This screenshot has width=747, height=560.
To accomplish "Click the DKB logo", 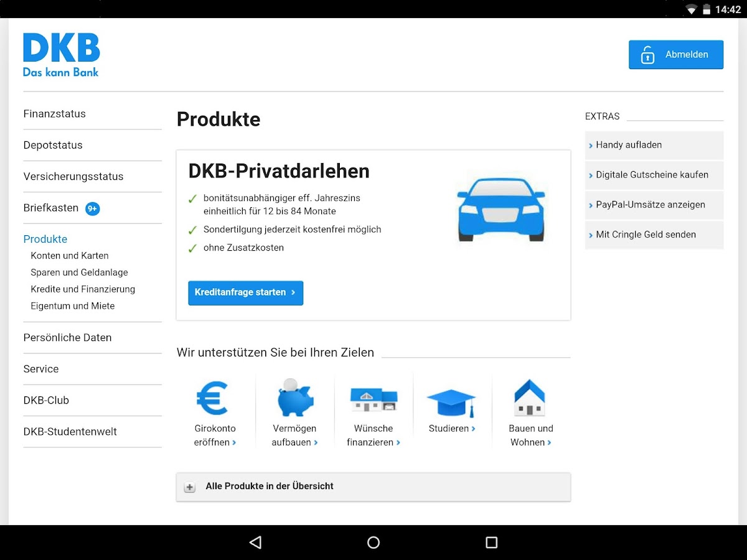I will [x=62, y=55].
